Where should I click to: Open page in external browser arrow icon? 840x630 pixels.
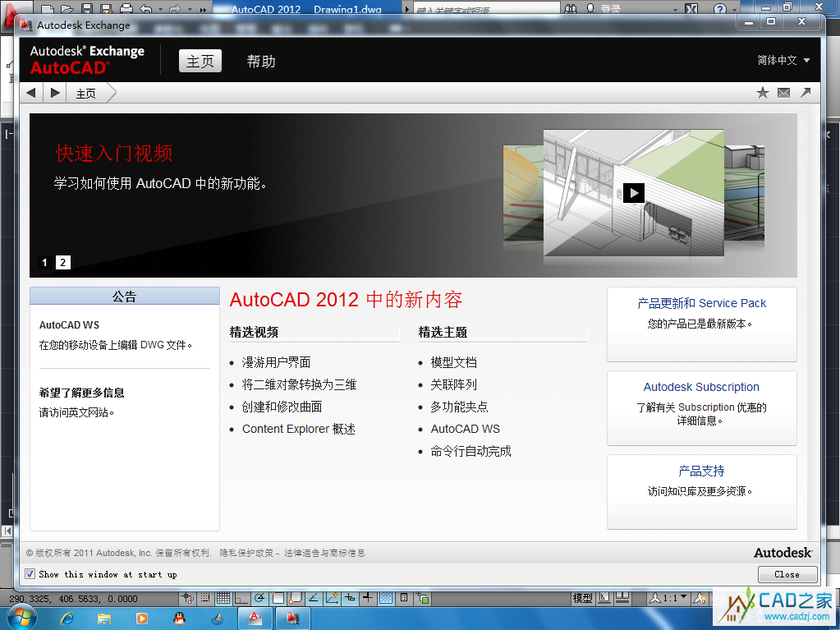pos(806,93)
